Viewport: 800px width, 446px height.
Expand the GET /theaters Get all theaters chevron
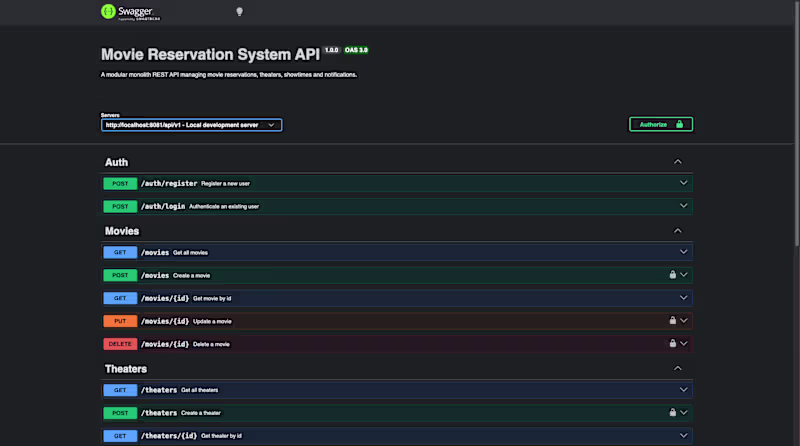point(684,389)
